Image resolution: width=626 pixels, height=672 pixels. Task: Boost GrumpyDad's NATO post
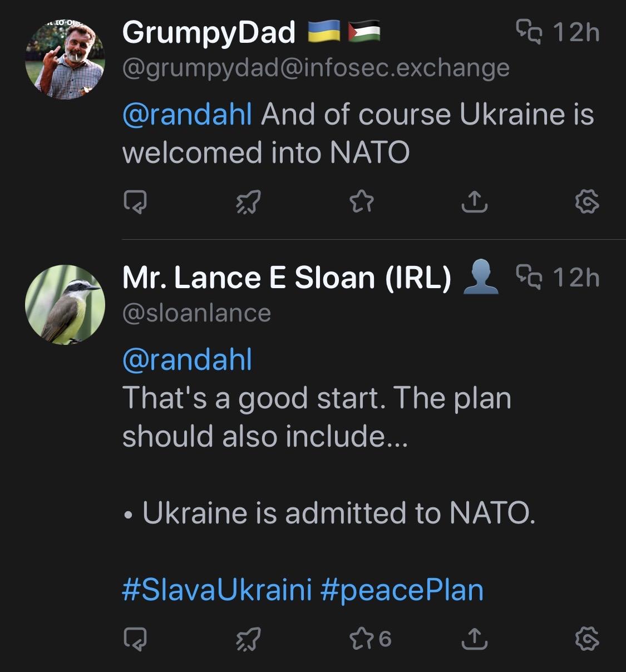click(248, 202)
